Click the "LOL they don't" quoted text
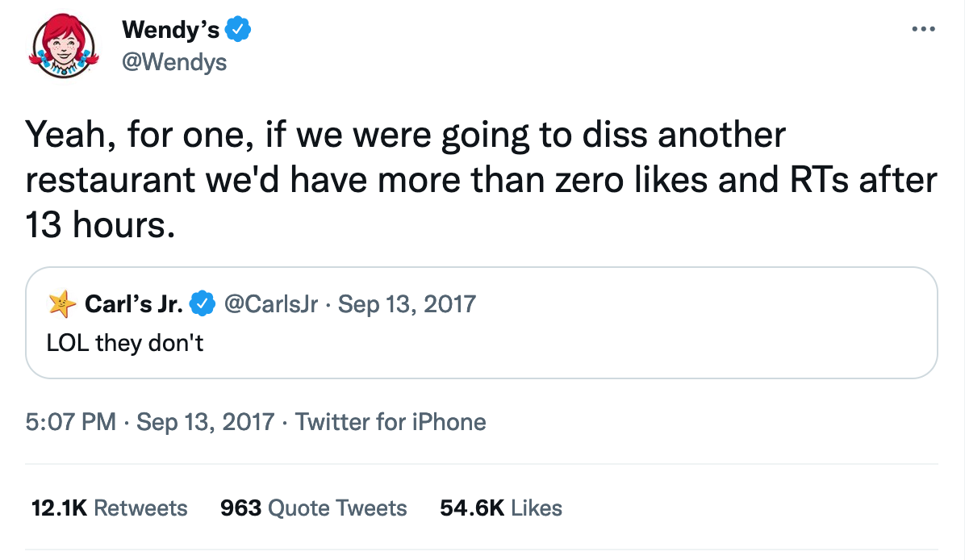 (125, 342)
